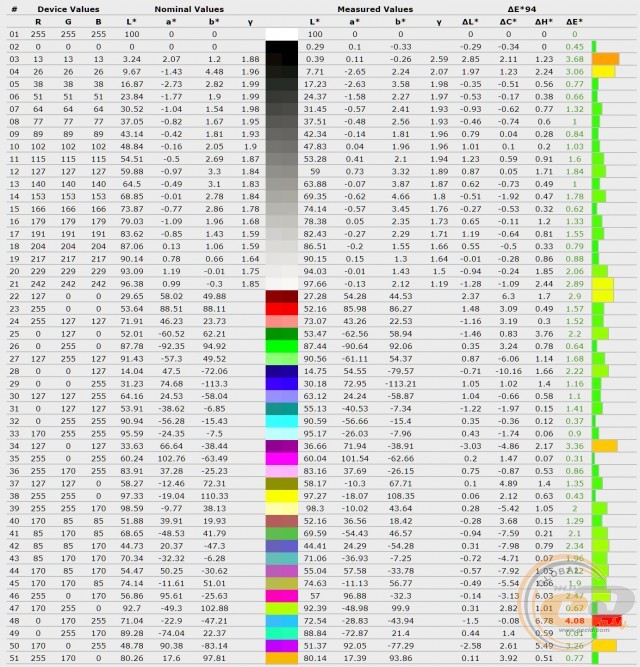Click nominal a* value '102.76' in row 35

(171, 459)
